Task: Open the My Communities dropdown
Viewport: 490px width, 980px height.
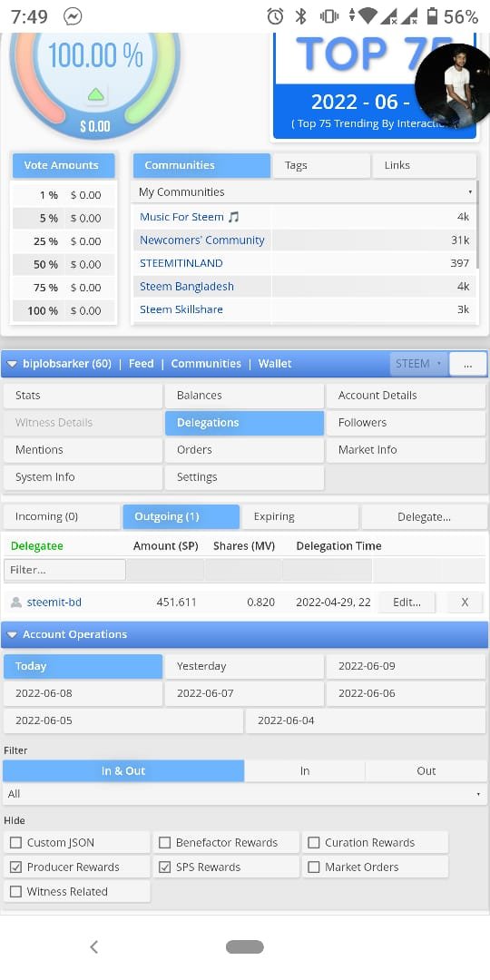Action: tap(305, 191)
